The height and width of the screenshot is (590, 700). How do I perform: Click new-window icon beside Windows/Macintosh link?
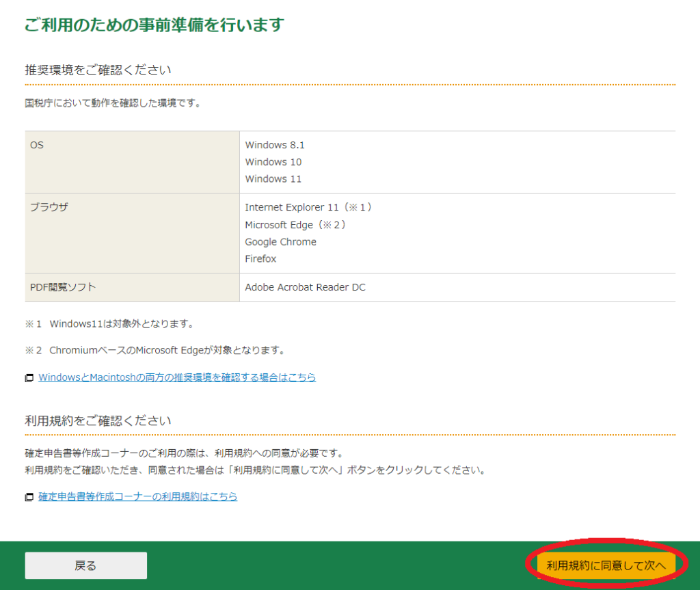coord(29,378)
